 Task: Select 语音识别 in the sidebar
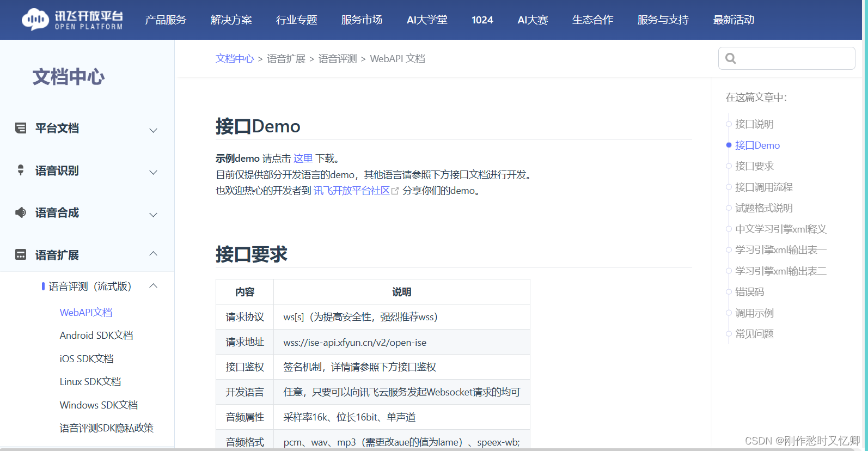(x=57, y=170)
